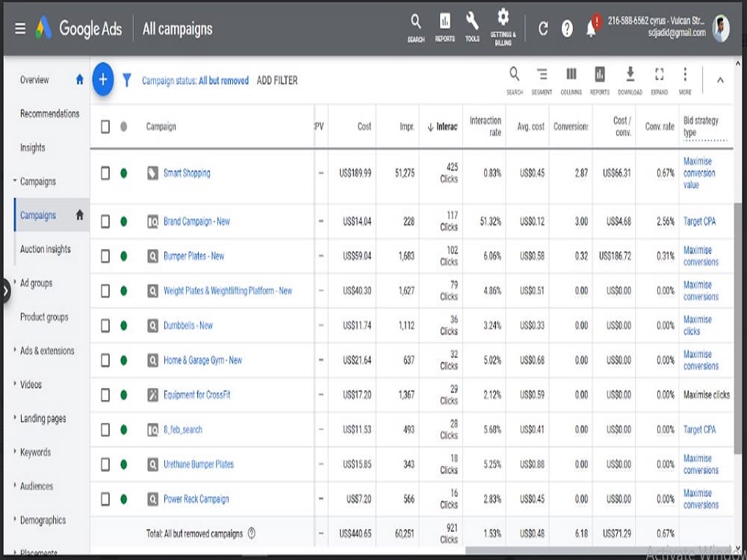Download the campaign table
The height and width of the screenshot is (560, 747).
[630, 80]
